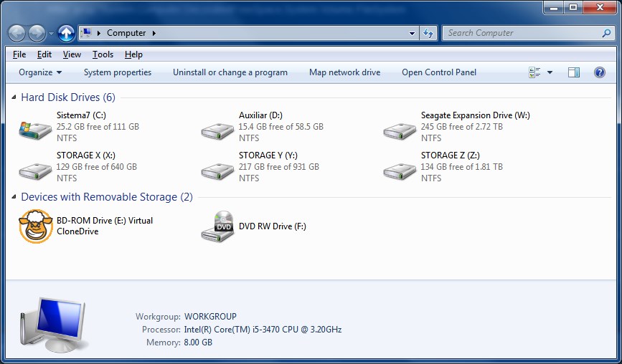Open the address bar history dropdown
The height and width of the screenshot is (364, 622).
(x=412, y=33)
